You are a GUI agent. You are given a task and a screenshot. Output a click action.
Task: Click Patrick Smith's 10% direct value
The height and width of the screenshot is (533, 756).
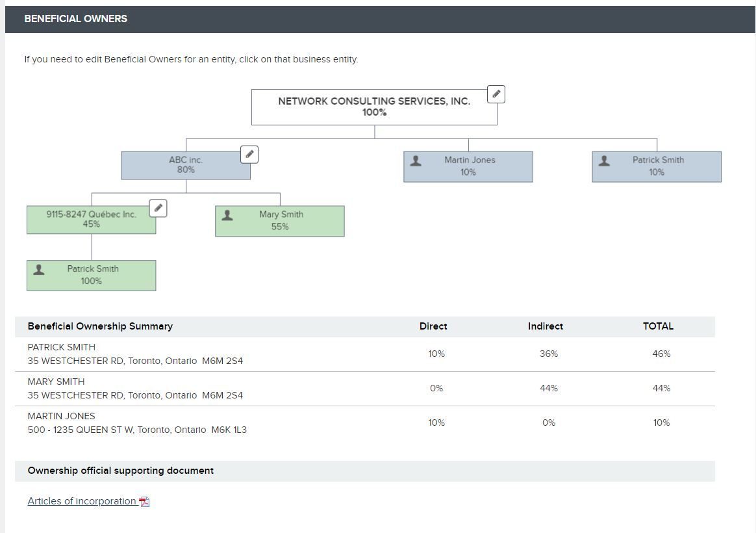436,354
